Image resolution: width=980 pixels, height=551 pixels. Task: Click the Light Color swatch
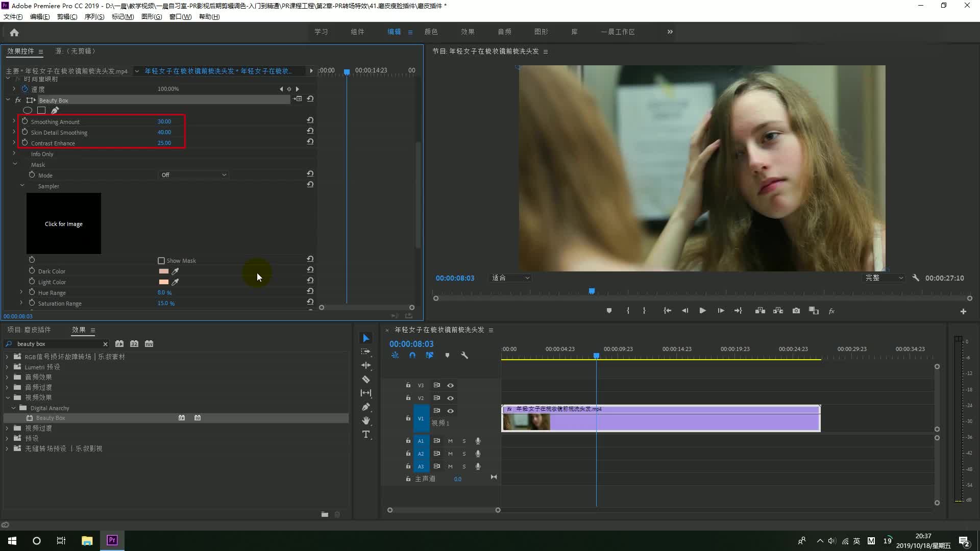(x=163, y=282)
